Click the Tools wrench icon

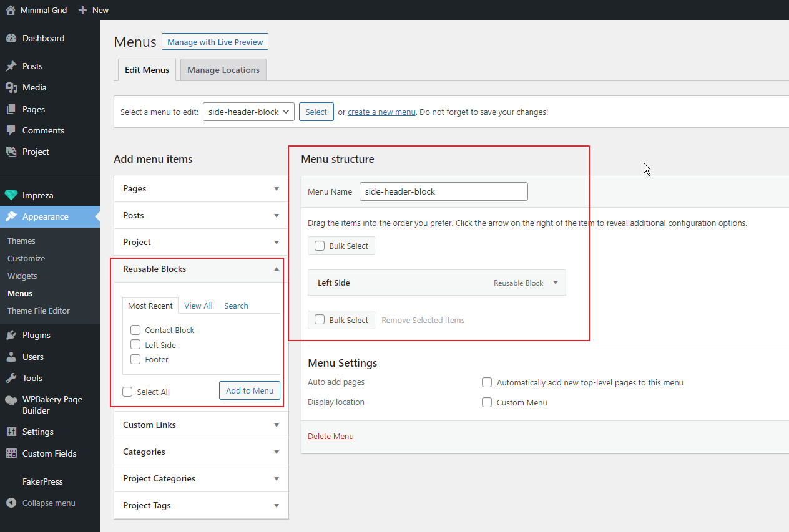[x=11, y=378]
